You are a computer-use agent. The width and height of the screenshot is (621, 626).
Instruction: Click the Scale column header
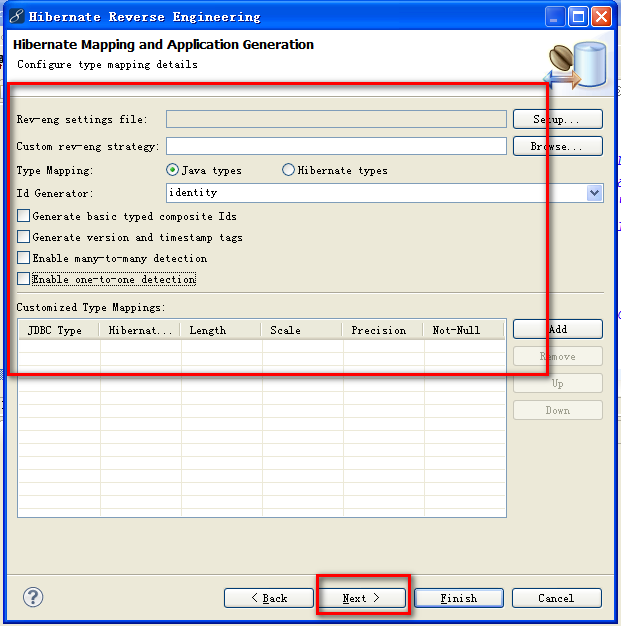(x=302, y=330)
